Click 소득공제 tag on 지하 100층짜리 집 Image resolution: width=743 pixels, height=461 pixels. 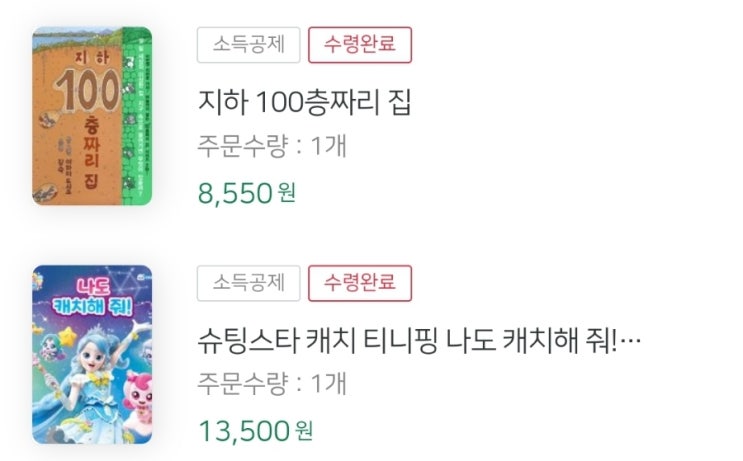coord(248,45)
